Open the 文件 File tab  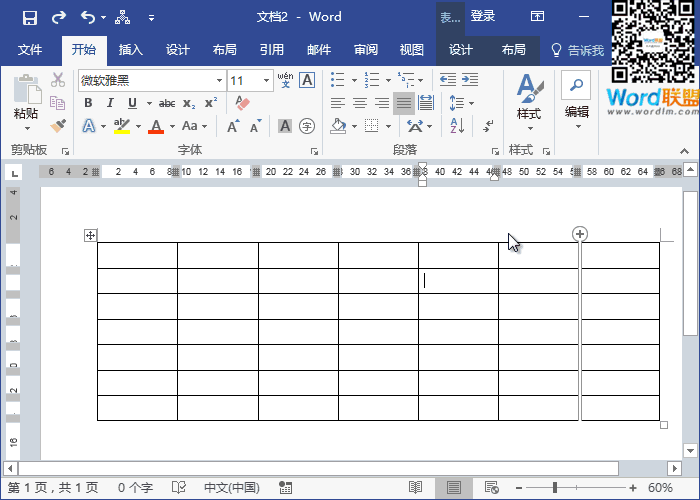tap(30, 50)
